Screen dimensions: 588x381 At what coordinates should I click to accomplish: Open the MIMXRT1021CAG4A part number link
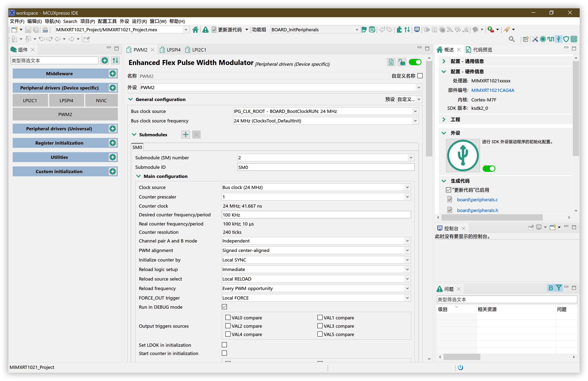[493, 90]
